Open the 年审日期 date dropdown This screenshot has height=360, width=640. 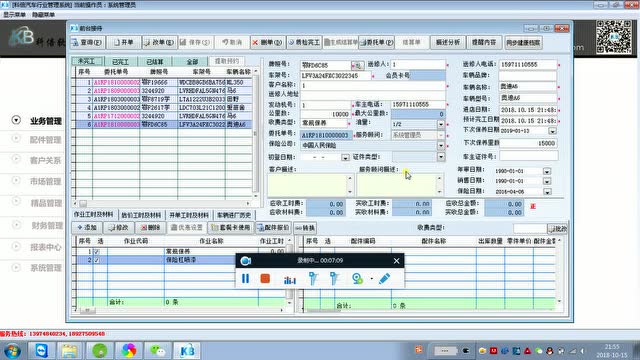pyautogui.click(x=547, y=171)
